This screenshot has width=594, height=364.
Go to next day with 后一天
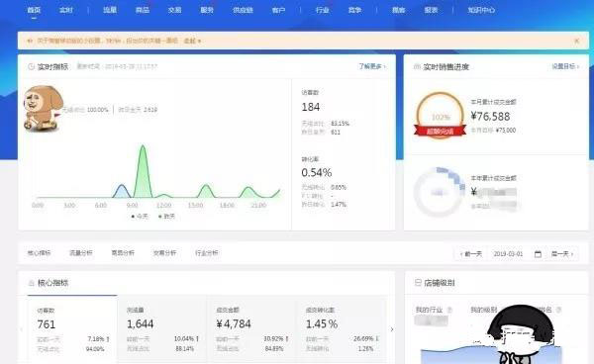click(562, 254)
